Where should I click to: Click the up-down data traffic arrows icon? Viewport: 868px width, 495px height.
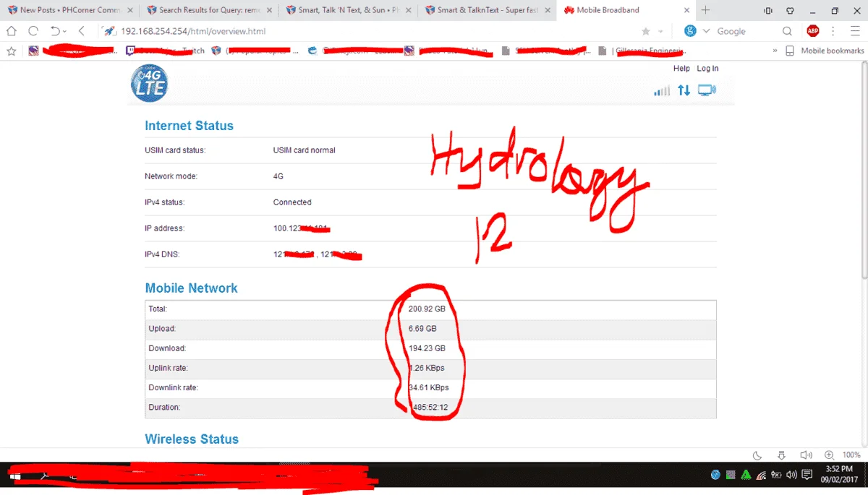[684, 90]
